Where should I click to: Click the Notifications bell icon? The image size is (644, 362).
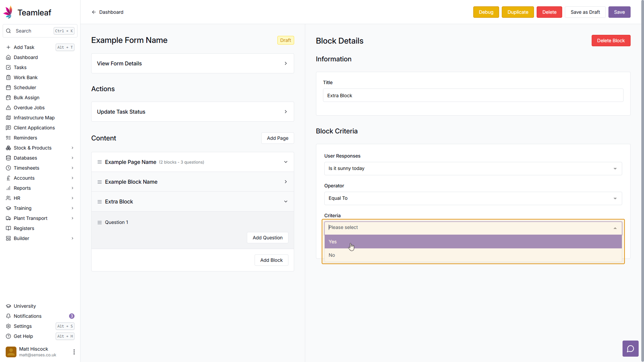click(8, 316)
